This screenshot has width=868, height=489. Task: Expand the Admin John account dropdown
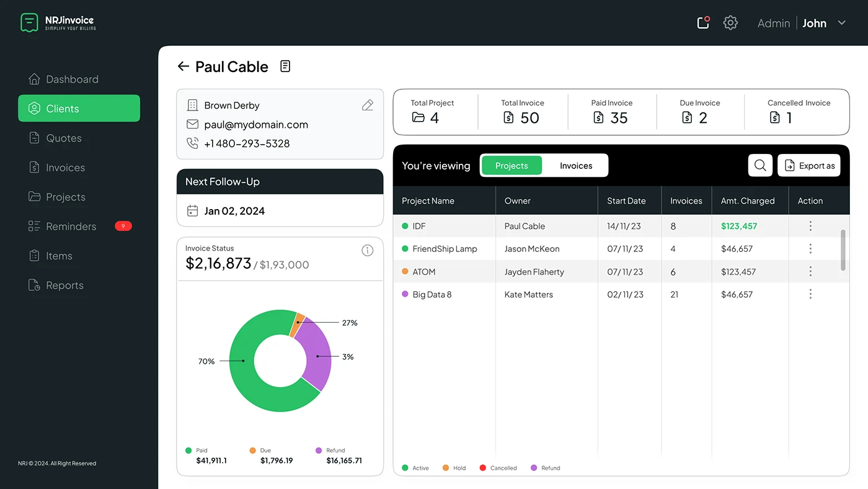click(841, 23)
